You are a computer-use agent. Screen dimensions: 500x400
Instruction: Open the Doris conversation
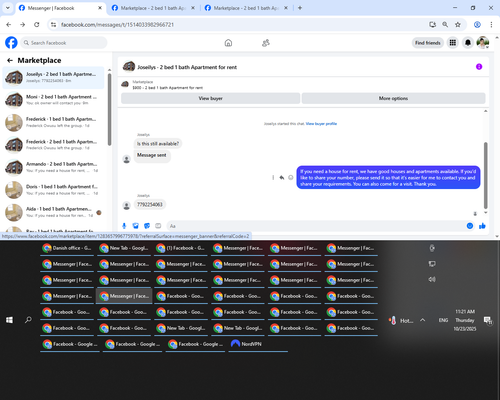click(53, 190)
